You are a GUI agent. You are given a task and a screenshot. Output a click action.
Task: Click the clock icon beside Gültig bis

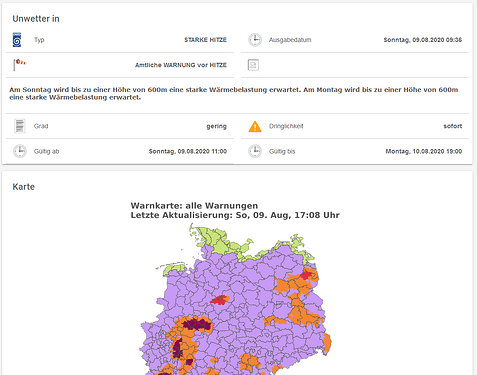point(255,151)
